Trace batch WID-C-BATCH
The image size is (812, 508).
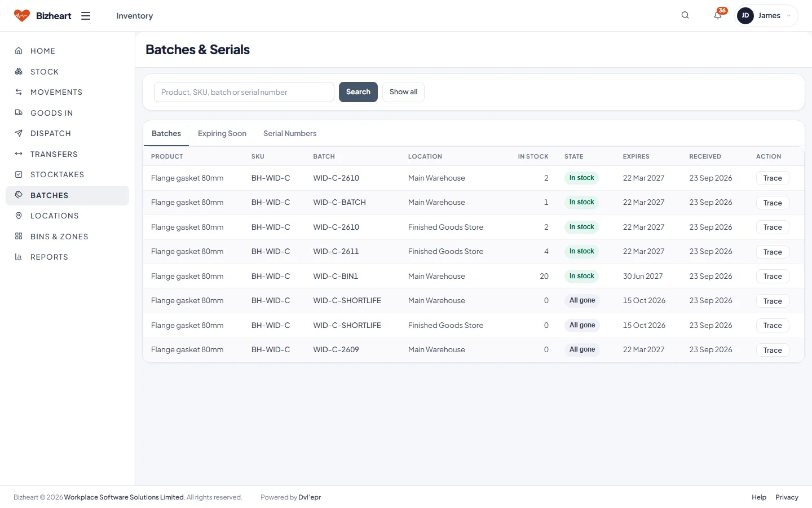[773, 203]
